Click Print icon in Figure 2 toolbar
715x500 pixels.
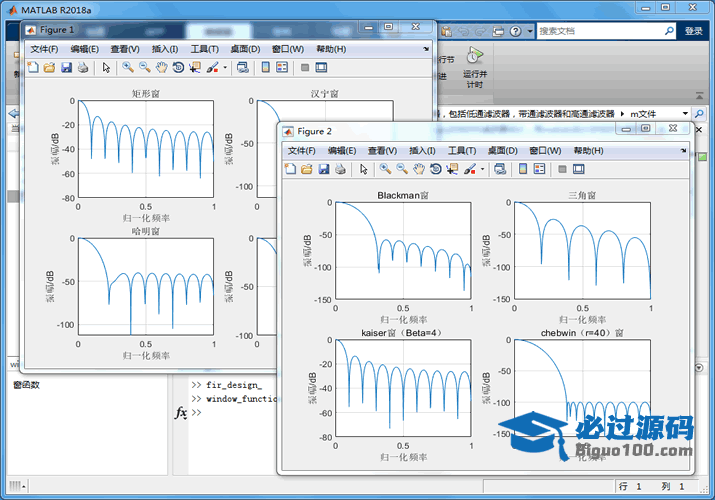pyautogui.click(x=340, y=169)
